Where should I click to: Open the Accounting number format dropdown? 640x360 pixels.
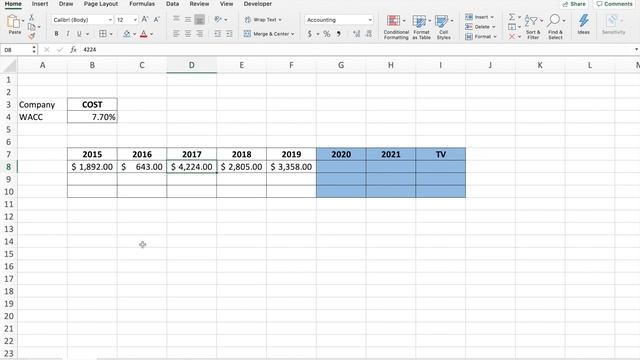click(x=370, y=20)
